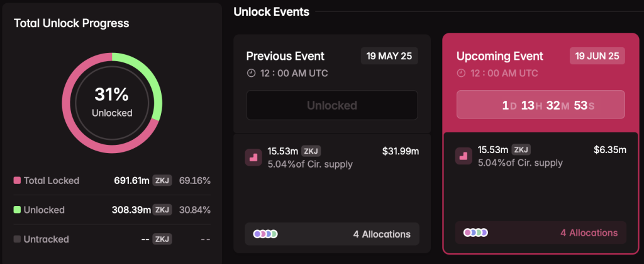Click the 19 JUN 25 date badge
The height and width of the screenshot is (264, 644).
(597, 56)
